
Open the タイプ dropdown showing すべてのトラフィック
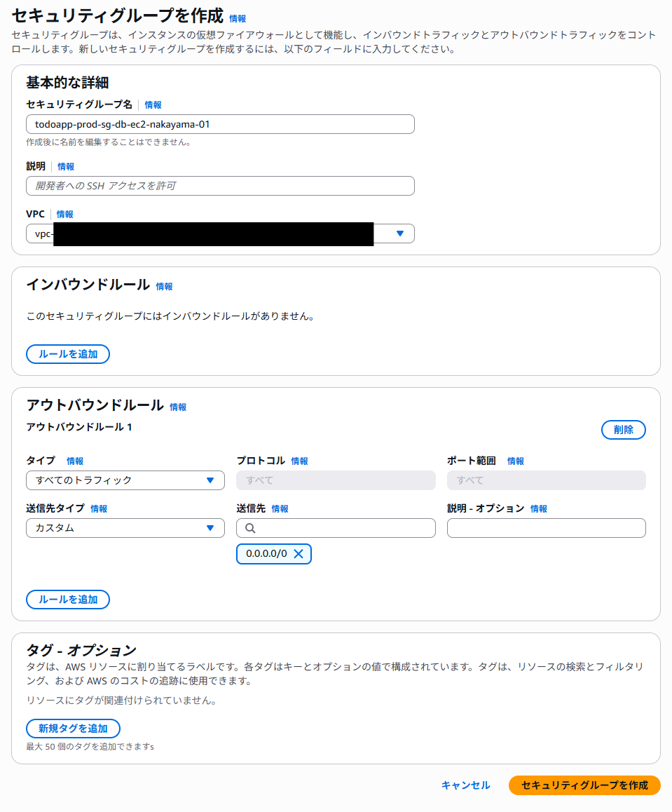point(125,480)
